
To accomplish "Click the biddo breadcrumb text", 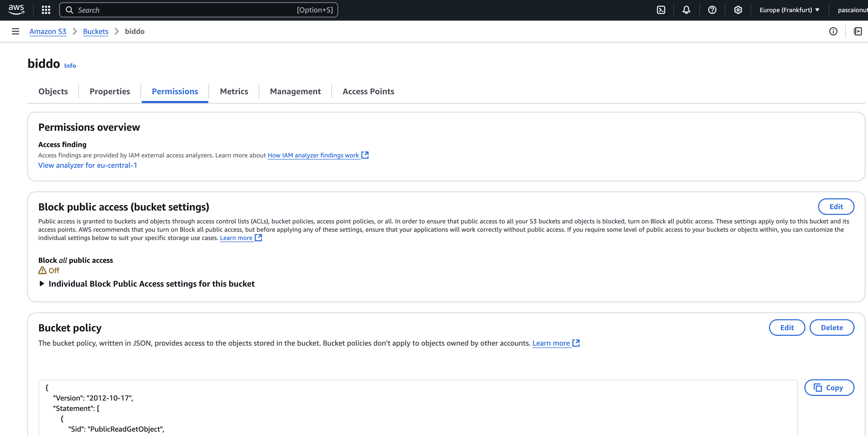I will point(135,31).
